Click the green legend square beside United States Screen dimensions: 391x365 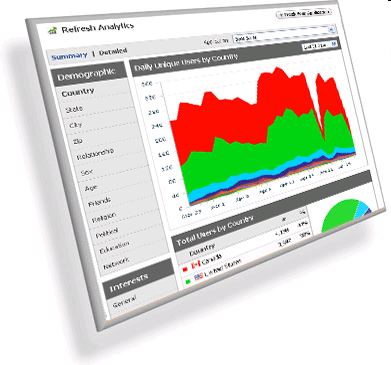coord(188,282)
